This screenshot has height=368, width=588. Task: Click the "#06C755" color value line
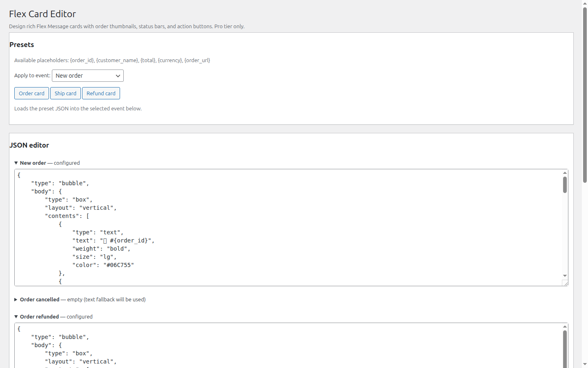tap(103, 265)
